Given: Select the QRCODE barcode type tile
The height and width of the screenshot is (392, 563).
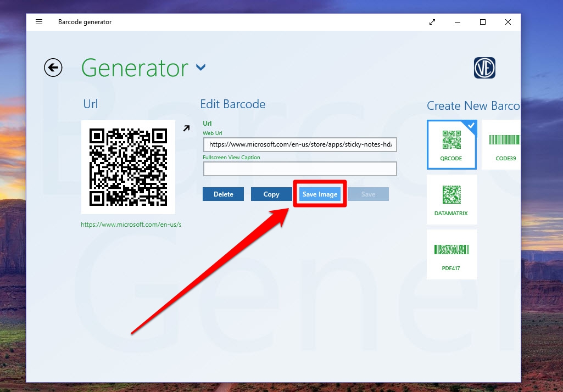Looking at the screenshot, I should (x=451, y=145).
